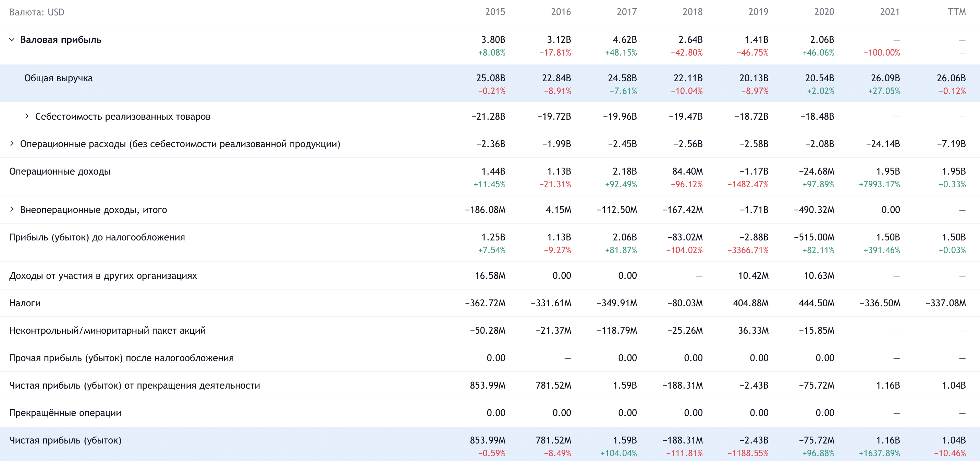980x461 pixels.
Task: Click taxes value -337.08M
Action: click(946, 303)
